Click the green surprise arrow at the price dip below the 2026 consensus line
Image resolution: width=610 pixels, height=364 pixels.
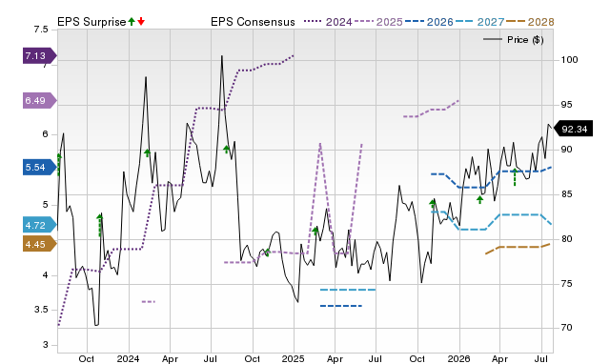[x=480, y=199]
